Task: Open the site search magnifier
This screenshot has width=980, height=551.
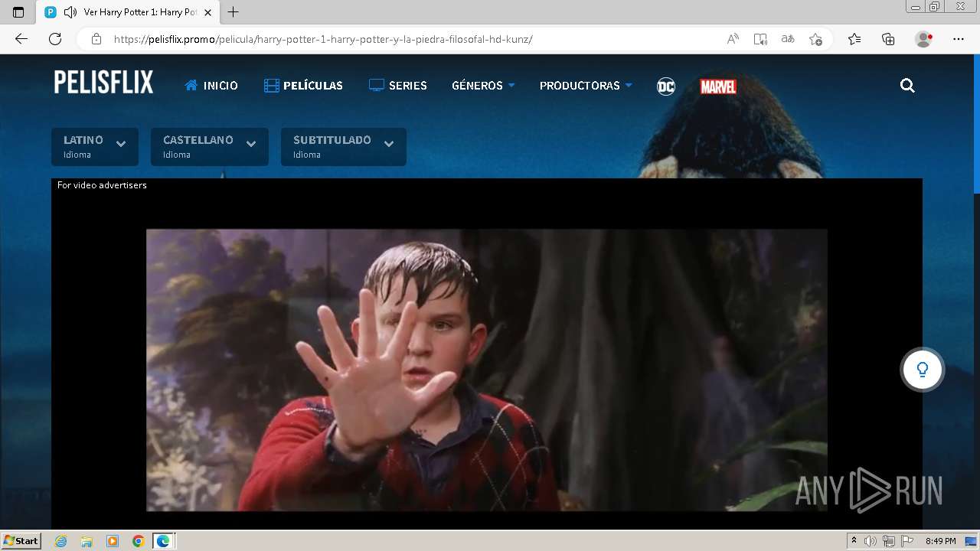Action: [x=907, y=86]
